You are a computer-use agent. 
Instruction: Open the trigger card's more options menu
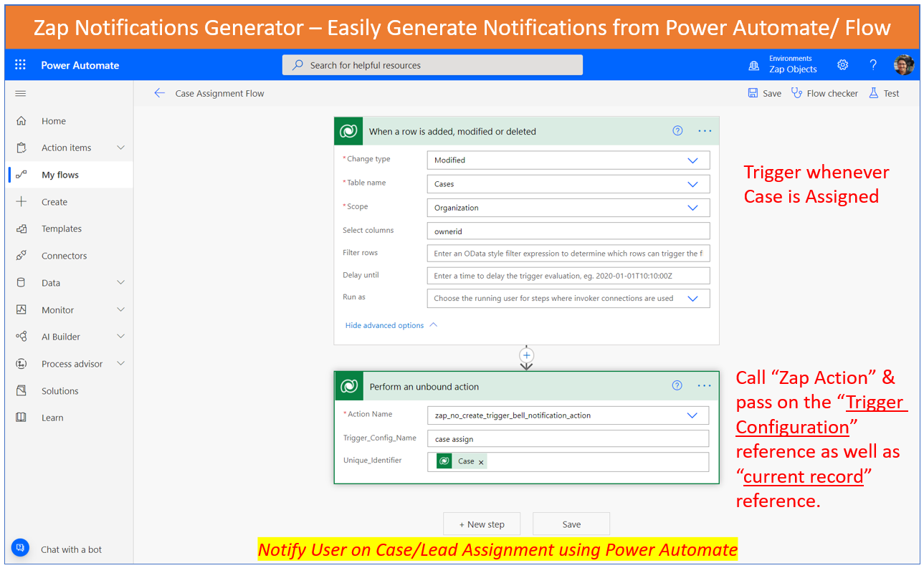[x=705, y=131]
